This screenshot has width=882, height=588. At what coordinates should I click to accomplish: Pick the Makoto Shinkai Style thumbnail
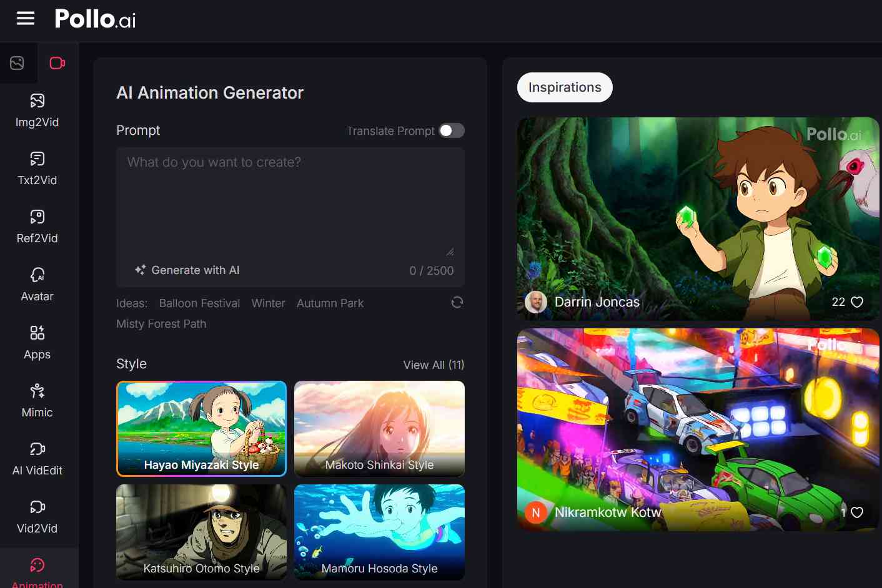379,428
